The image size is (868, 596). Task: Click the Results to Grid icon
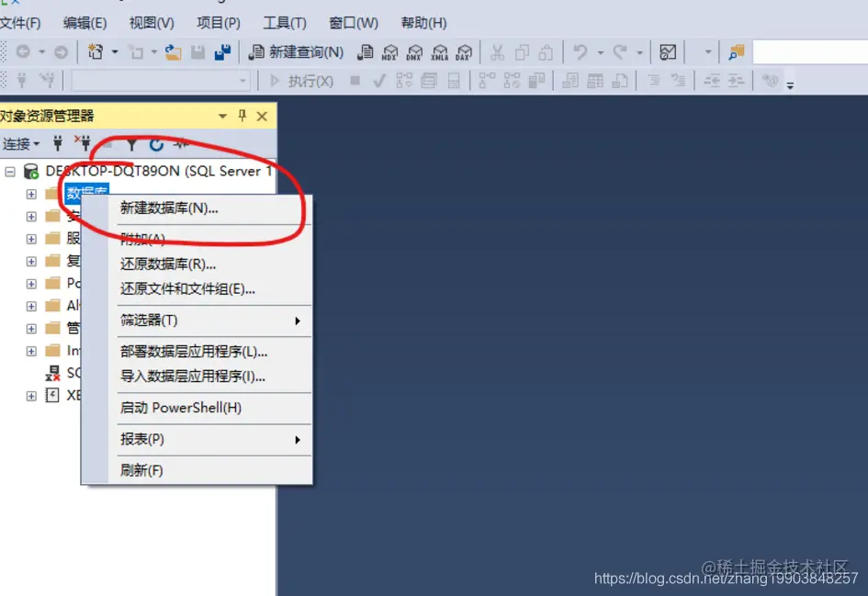tap(595, 82)
